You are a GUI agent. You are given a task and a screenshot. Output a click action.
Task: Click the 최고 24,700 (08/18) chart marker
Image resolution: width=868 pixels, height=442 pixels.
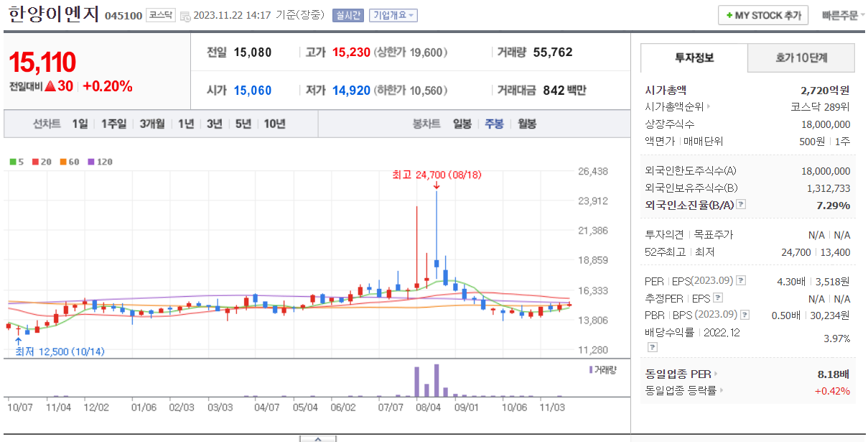(x=437, y=175)
